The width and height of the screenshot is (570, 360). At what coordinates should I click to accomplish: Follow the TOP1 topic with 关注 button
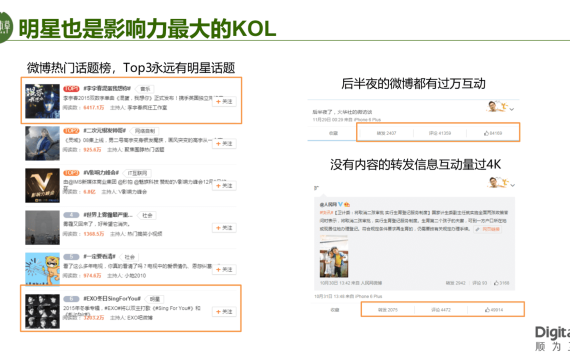224,101
